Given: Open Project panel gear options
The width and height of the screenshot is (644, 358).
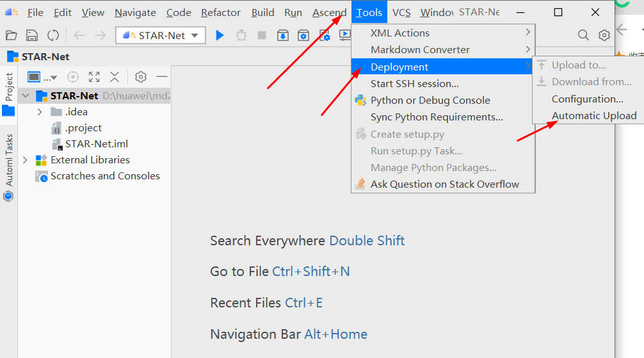Looking at the screenshot, I should (141, 77).
